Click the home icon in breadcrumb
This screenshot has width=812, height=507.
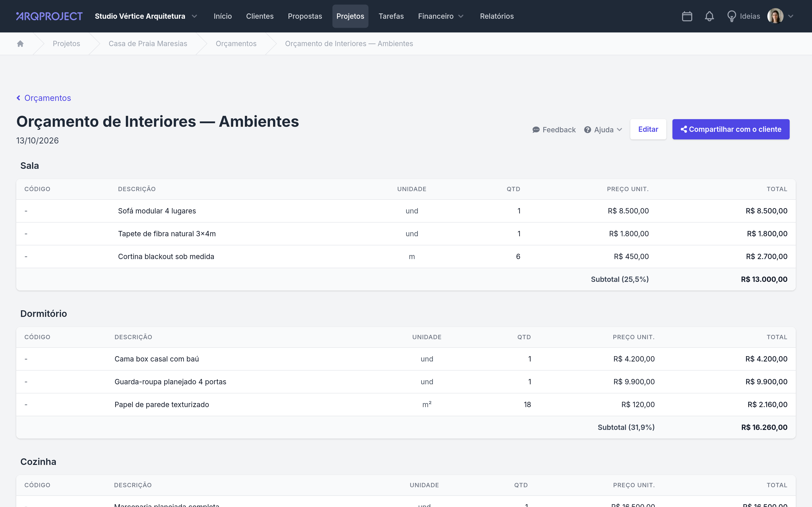point(20,44)
